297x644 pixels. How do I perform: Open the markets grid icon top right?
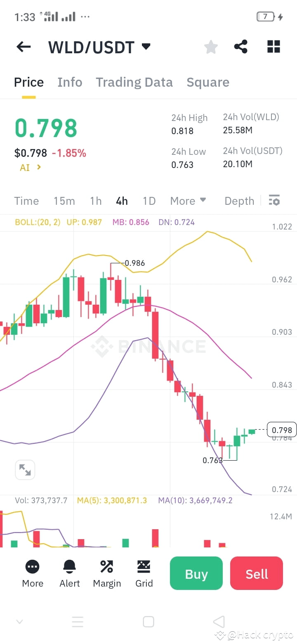pyautogui.click(x=273, y=47)
